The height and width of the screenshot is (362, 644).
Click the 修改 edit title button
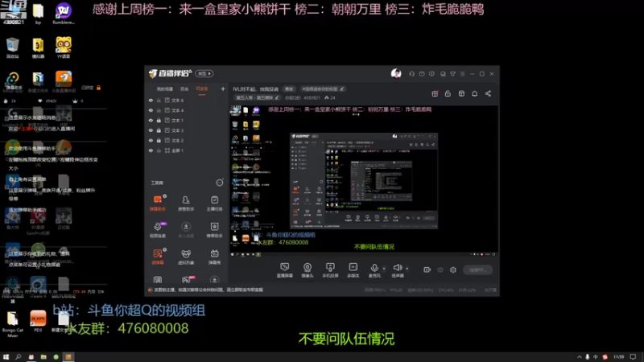[289, 88]
